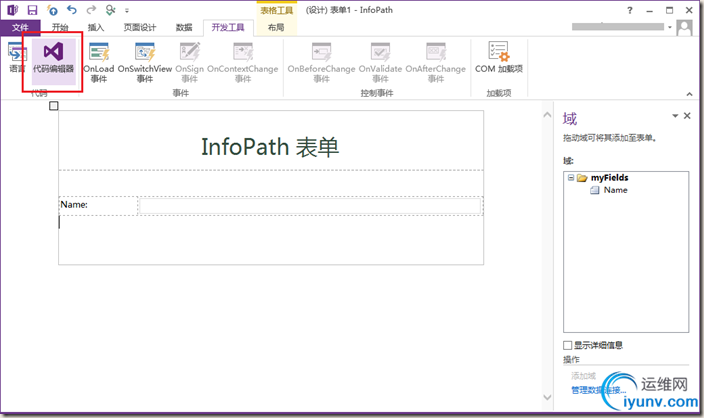The width and height of the screenshot is (704, 418).
Task: Select the myFields folder icon
Action: 582,178
